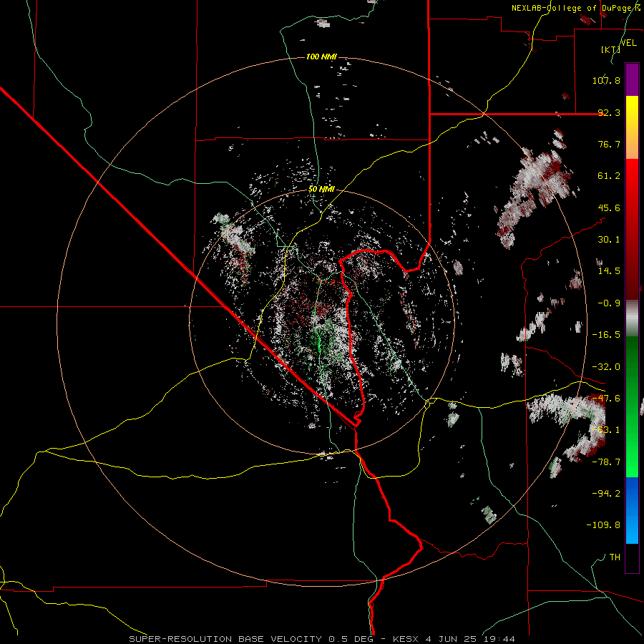Click the 30.1 velocity scale value
Viewport: 644px width, 644px height.
pos(609,240)
